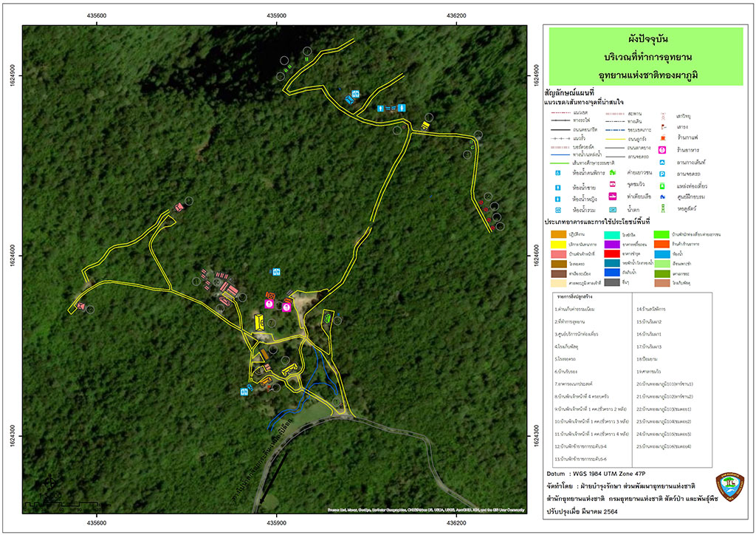The height and width of the screenshot is (535, 756).
Task: Click 'Datum : WGS 1984 UTM Zone 47P'
Action: click(596, 474)
